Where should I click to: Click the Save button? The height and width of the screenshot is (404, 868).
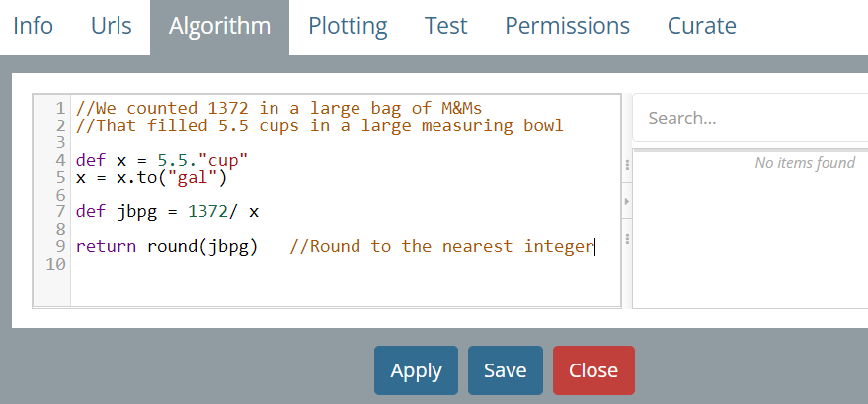pos(505,370)
